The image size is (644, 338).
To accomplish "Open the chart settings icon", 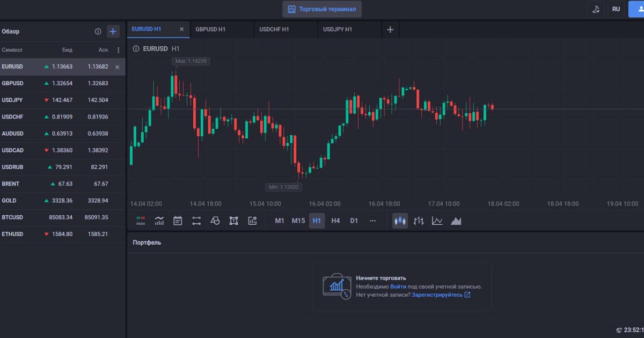I will [252, 221].
